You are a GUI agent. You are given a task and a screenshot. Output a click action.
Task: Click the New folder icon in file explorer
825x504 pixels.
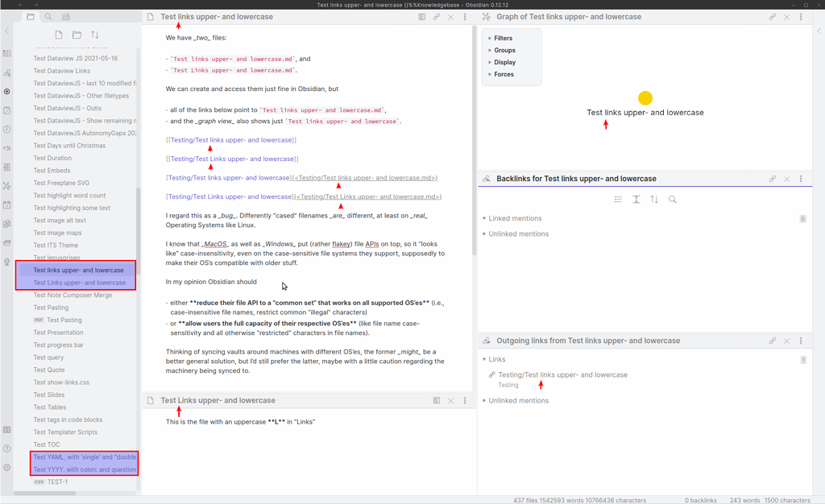(x=77, y=35)
